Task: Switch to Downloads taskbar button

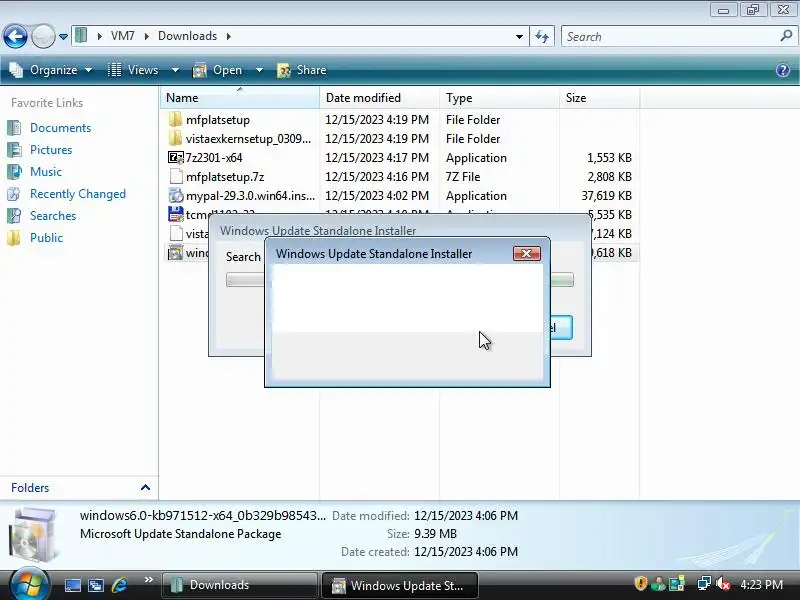Action: coord(239,585)
